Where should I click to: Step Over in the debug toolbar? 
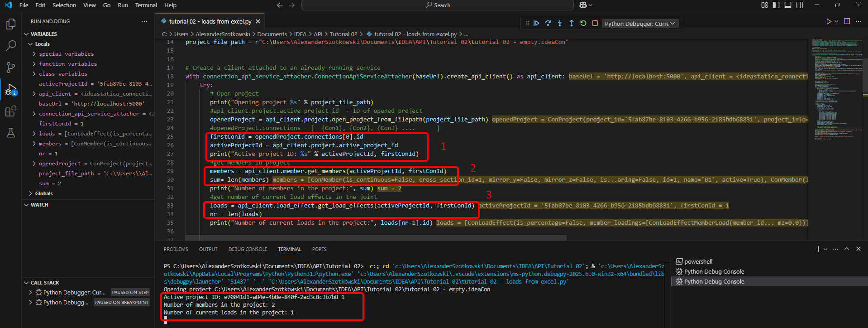click(x=548, y=23)
